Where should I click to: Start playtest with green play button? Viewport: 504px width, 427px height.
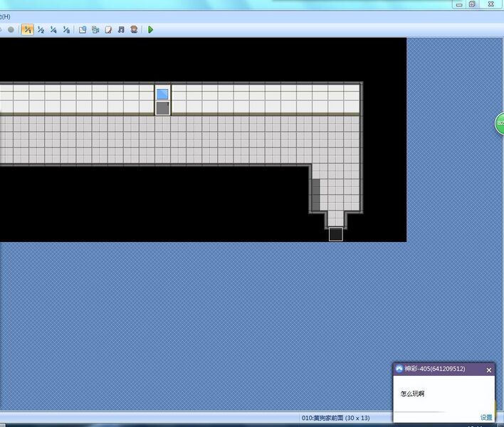point(150,30)
